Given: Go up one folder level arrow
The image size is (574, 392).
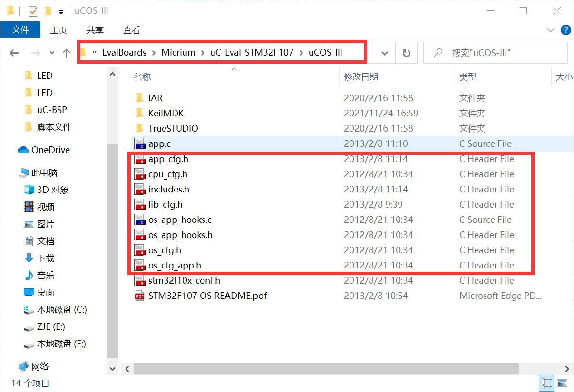Looking at the screenshot, I should [67, 53].
